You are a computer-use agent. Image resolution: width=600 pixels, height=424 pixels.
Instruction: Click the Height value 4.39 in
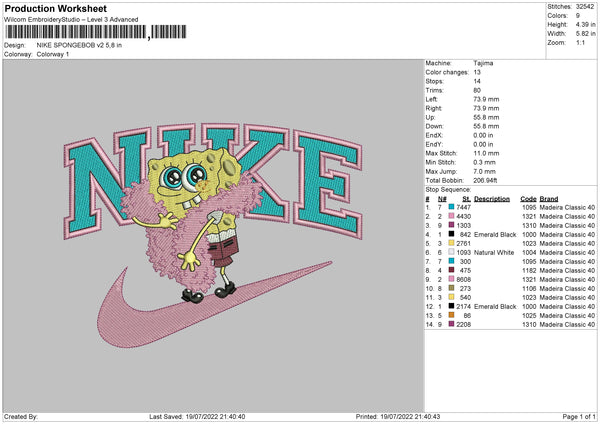[x=585, y=24]
